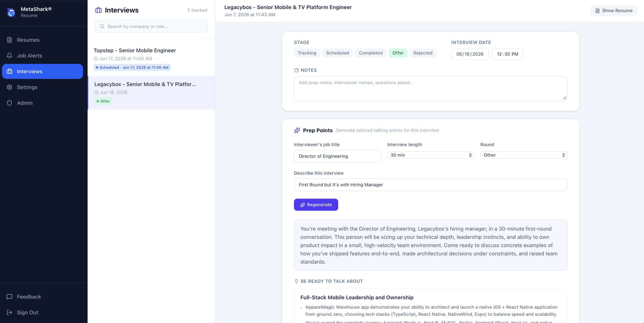This screenshot has height=323, width=644.
Task: Click the magnifier icon in the search box
Action: click(x=102, y=26)
